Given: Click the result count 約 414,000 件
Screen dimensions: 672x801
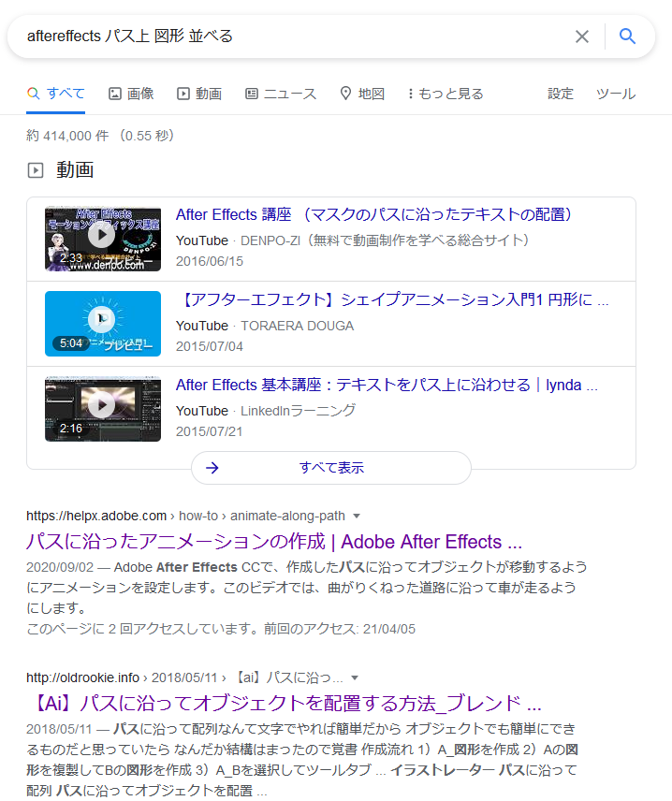Looking at the screenshot, I should pyautogui.click(x=67, y=136).
